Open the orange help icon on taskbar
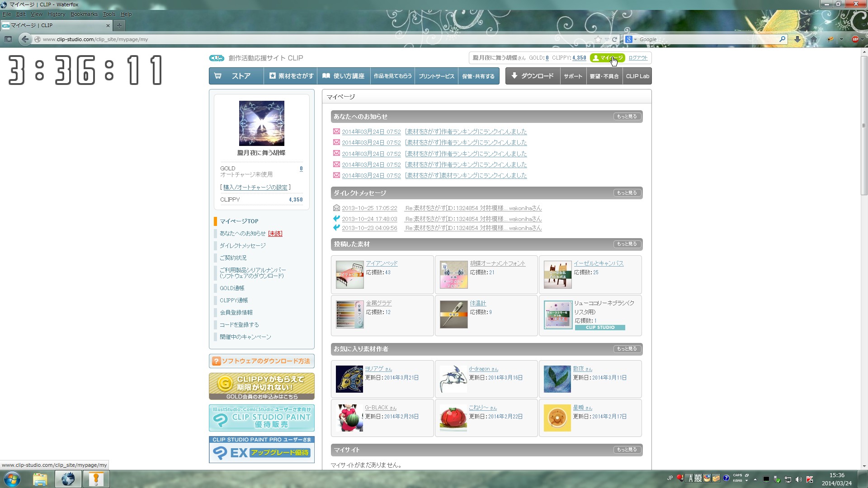This screenshot has width=868, height=488. click(x=96, y=479)
